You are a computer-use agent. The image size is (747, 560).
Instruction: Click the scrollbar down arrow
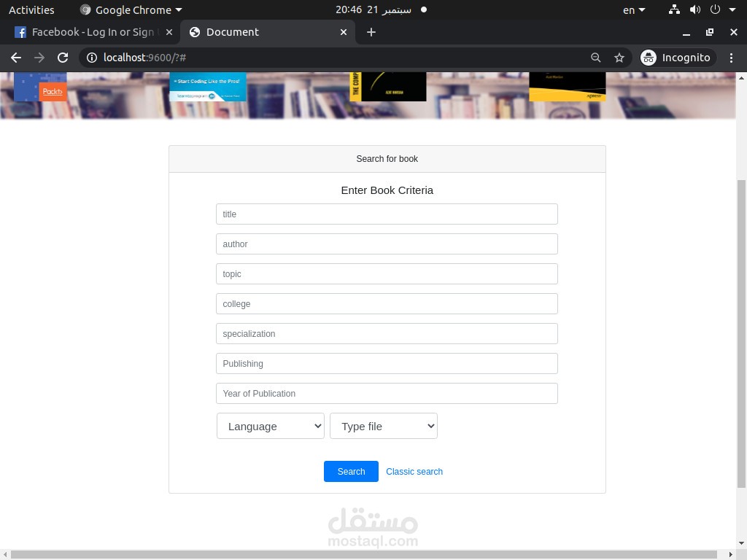pos(741,542)
